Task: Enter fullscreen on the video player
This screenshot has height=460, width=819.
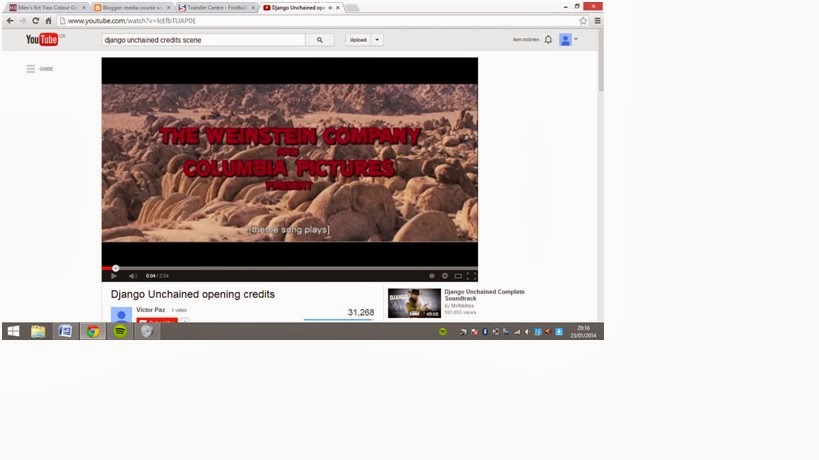Action: click(471, 276)
